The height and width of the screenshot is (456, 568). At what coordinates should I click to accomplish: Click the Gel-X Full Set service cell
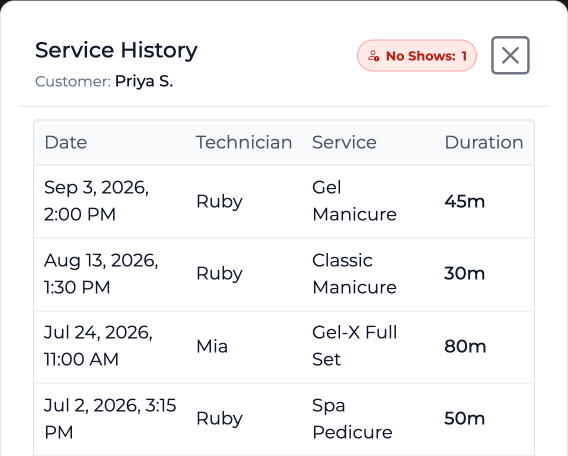click(x=355, y=346)
